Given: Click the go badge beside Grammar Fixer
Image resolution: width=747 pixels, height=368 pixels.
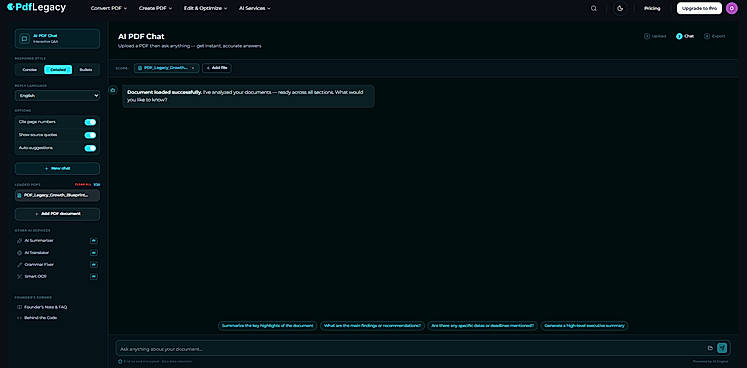Looking at the screenshot, I should [94, 265].
